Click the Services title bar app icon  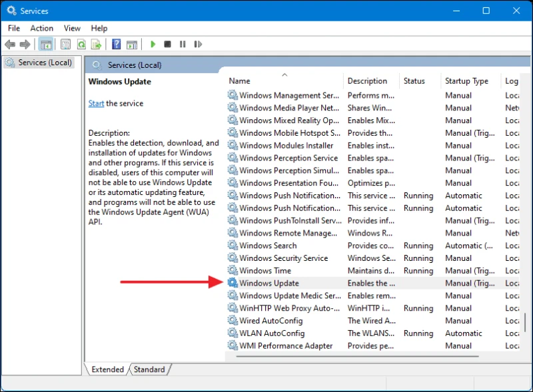click(x=11, y=11)
